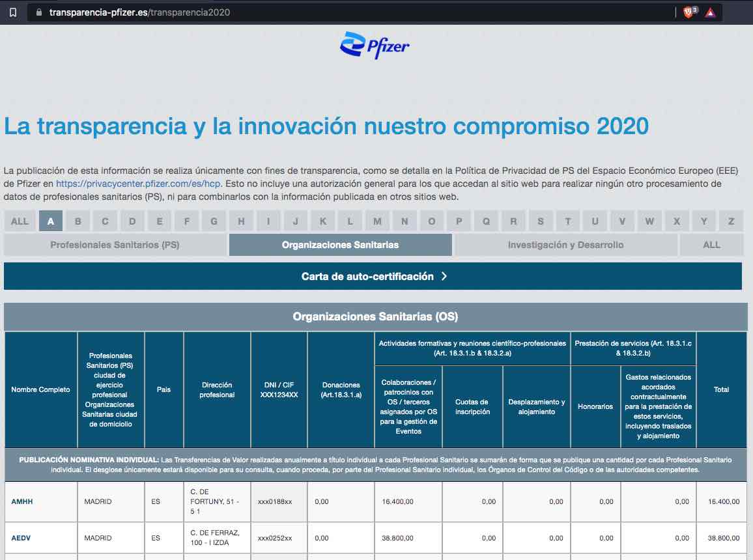Click the C. DE FORTUNY address cell
Screen dimensions: 753x560
[217, 501]
